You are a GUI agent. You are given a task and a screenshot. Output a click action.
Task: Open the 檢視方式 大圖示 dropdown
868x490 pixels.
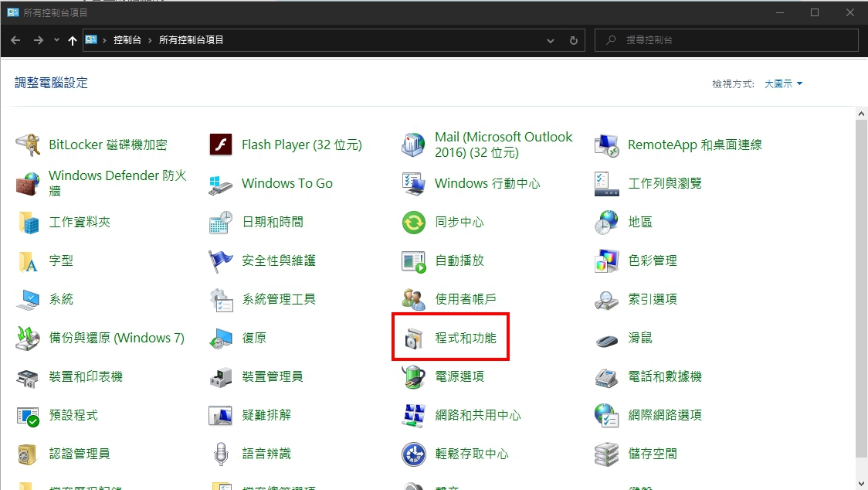point(783,83)
